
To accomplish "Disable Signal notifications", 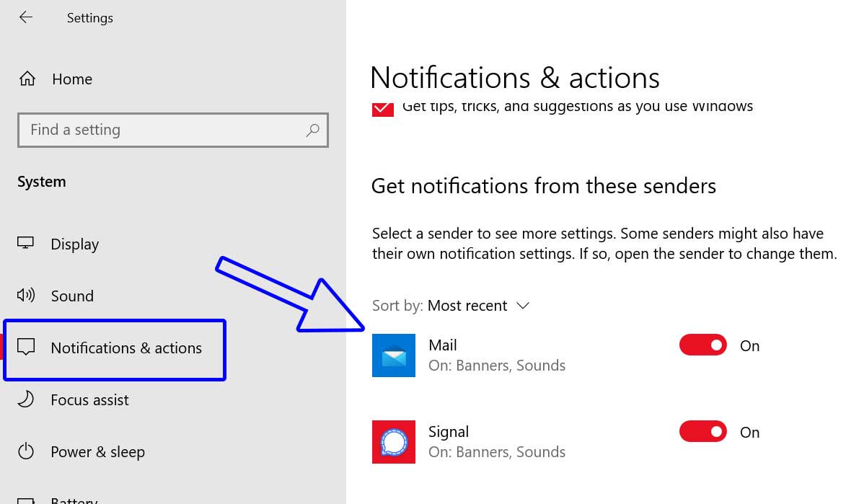I will pos(702,431).
